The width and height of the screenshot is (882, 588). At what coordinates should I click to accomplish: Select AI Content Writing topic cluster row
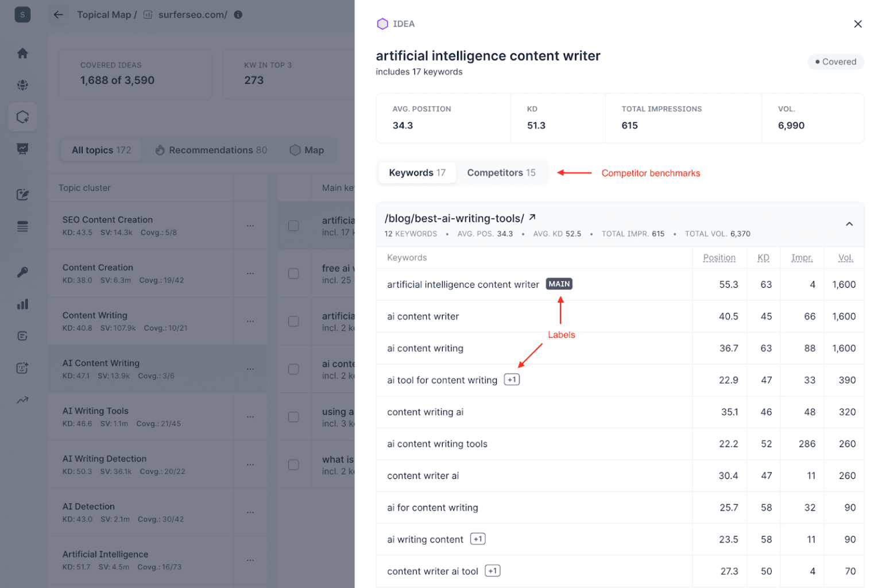(158, 369)
